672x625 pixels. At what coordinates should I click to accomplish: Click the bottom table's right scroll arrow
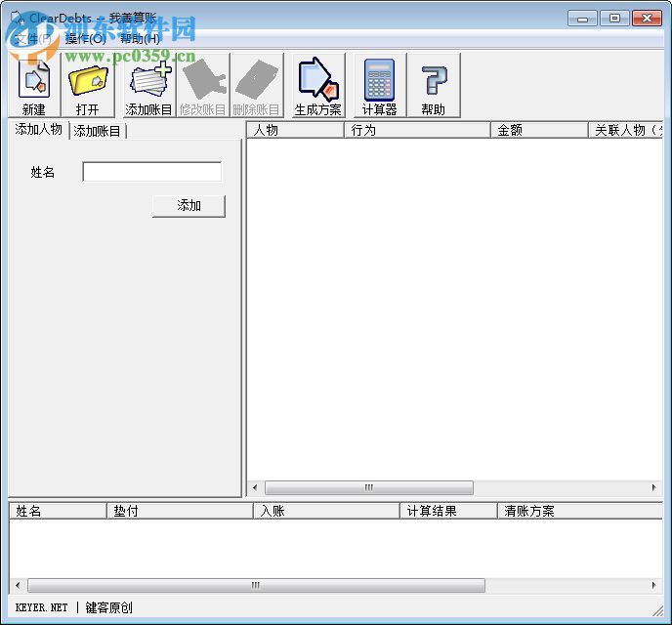pos(654,585)
